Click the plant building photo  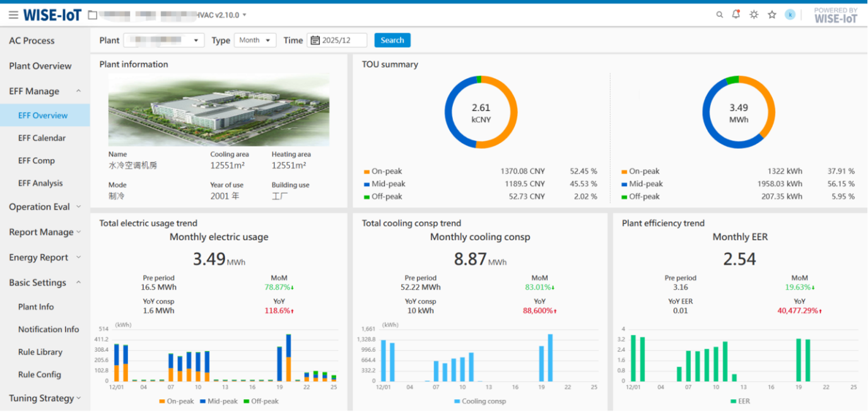coord(219,110)
